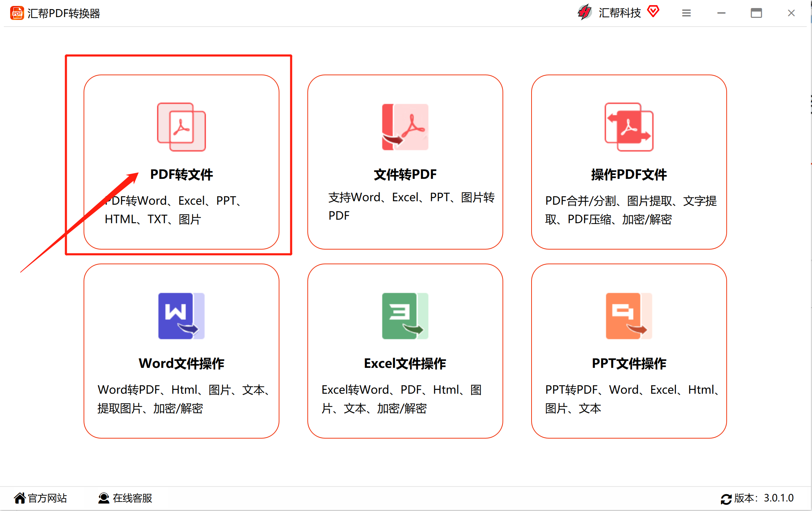
Task: Click the HTML、TXT、图片 description line
Action: [x=153, y=219]
